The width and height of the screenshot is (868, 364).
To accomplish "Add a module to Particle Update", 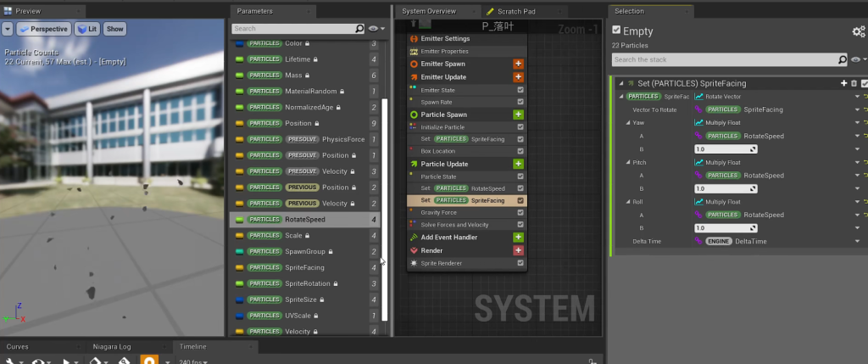I will [x=518, y=164].
